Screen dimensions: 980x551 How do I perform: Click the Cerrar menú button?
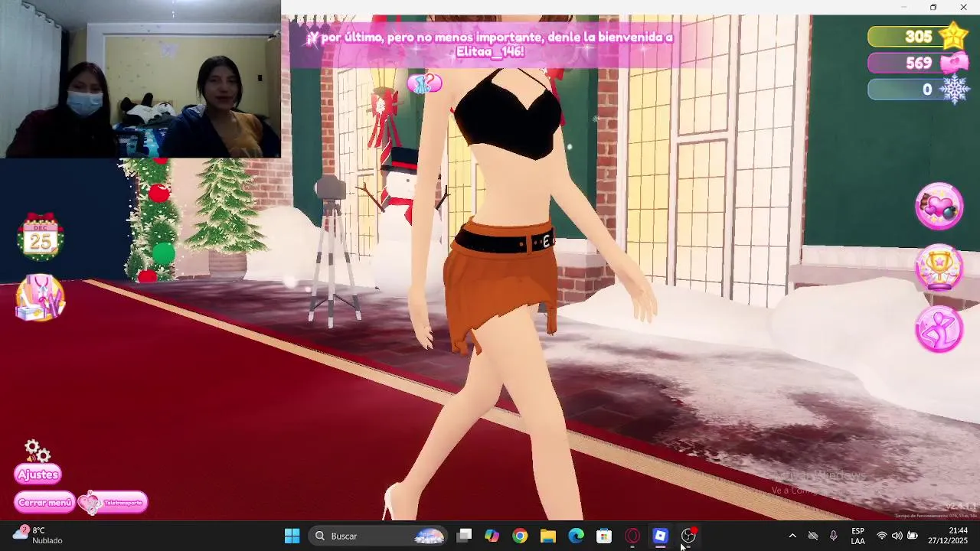pyautogui.click(x=44, y=503)
